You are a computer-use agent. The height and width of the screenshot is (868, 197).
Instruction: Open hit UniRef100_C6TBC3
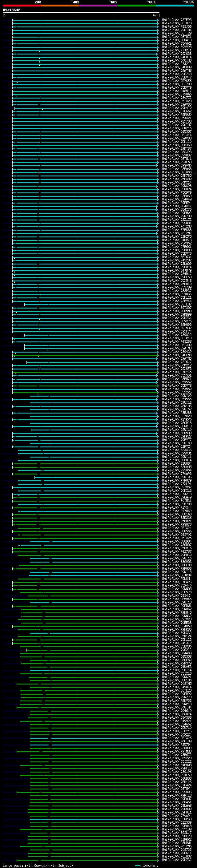click(177, 23)
